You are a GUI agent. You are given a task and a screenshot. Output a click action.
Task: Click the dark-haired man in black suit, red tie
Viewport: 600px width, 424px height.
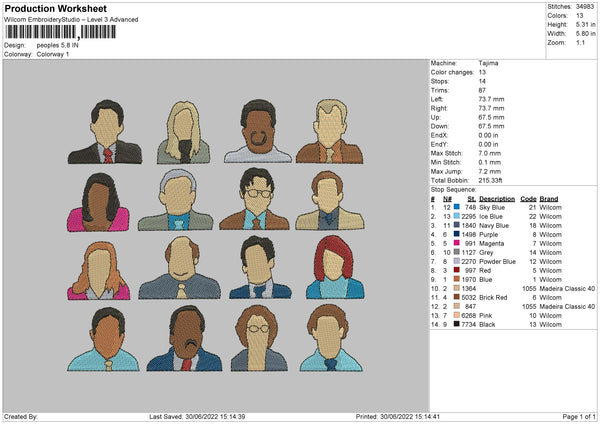tap(105, 132)
